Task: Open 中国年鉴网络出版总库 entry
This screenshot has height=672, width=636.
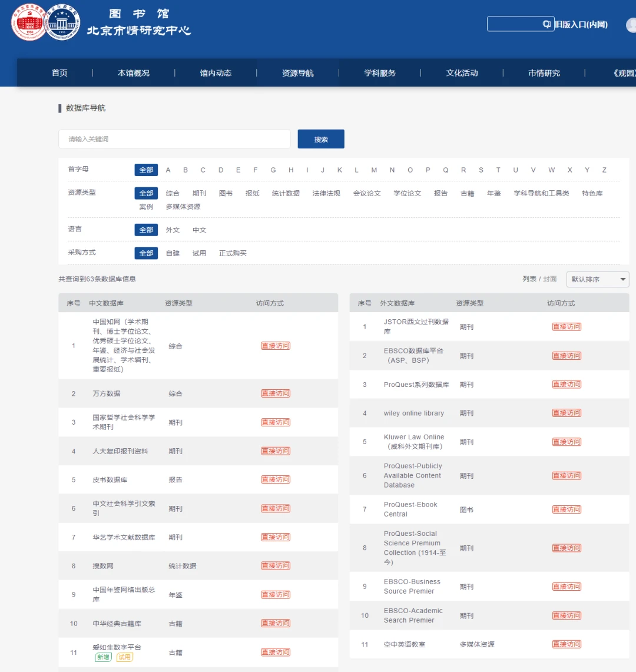Action: (x=124, y=594)
